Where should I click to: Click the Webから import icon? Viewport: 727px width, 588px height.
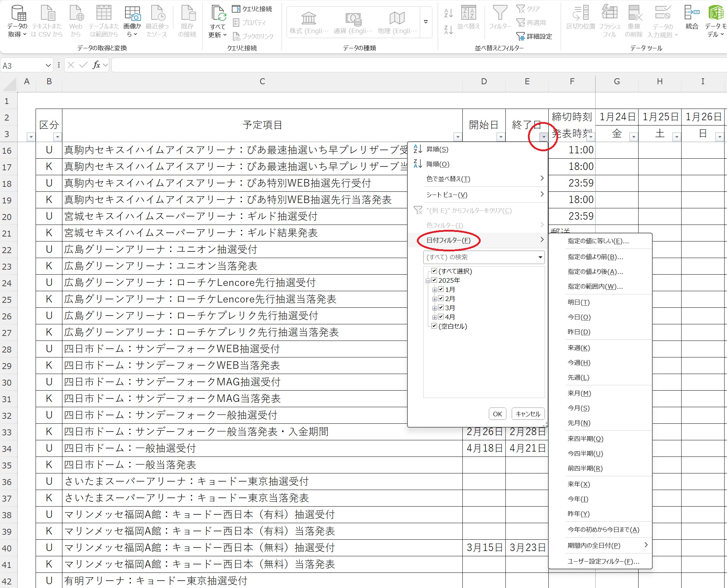tap(76, 21)
